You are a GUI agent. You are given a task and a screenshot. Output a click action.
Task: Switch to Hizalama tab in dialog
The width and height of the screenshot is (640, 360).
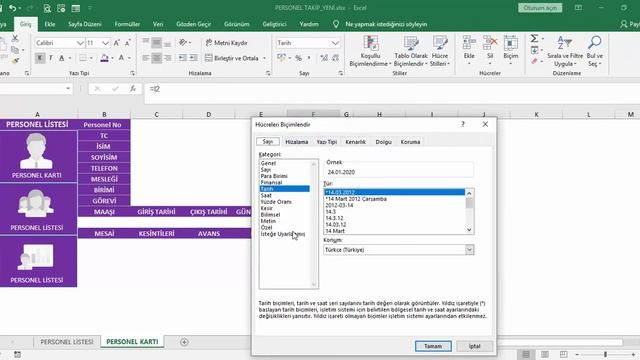coord(296,142)
